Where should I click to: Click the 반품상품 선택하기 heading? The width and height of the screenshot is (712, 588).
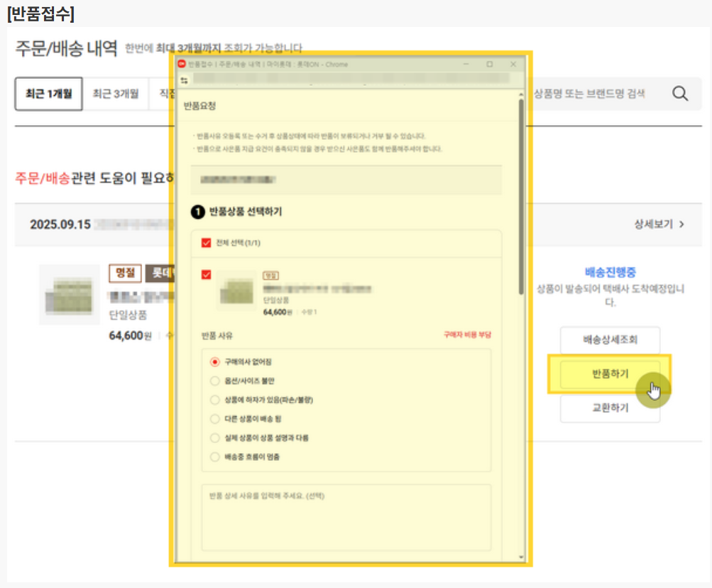pyautogui.click(x=245, y=212)
